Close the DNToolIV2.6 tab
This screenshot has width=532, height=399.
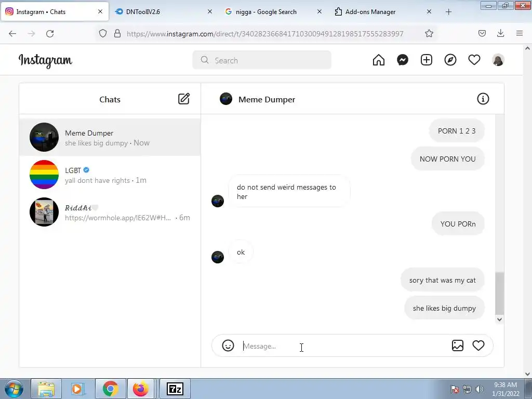tap(210, 11)
